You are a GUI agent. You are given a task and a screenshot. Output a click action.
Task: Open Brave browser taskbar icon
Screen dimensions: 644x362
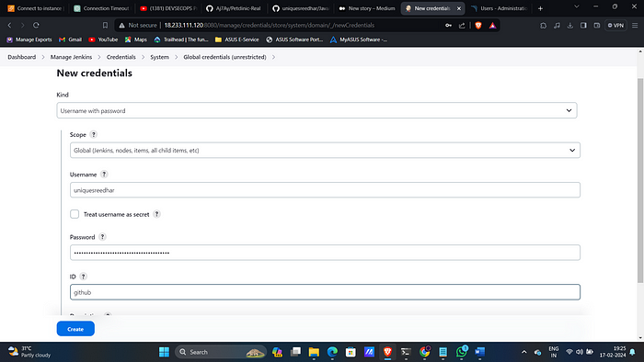387,352
